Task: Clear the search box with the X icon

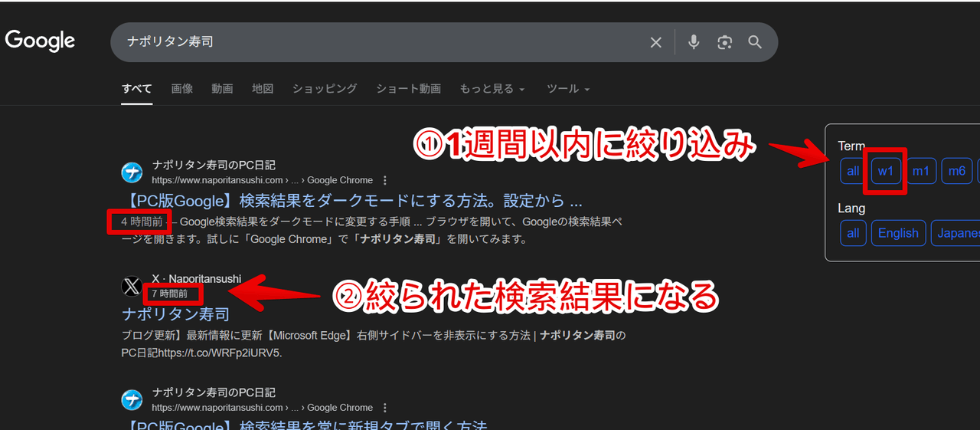Action: [x=655, y=42]
